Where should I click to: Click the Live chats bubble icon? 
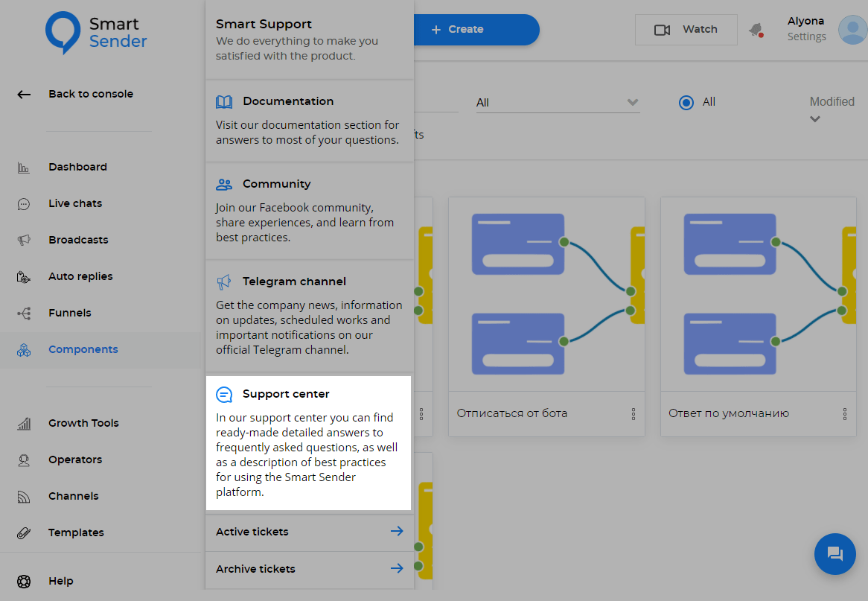(x=24, y=204)
